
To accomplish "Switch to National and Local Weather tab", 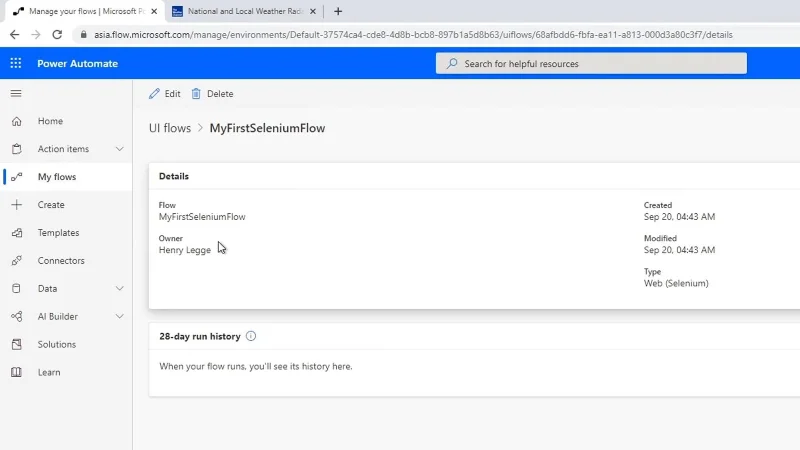I will point(245,11).
